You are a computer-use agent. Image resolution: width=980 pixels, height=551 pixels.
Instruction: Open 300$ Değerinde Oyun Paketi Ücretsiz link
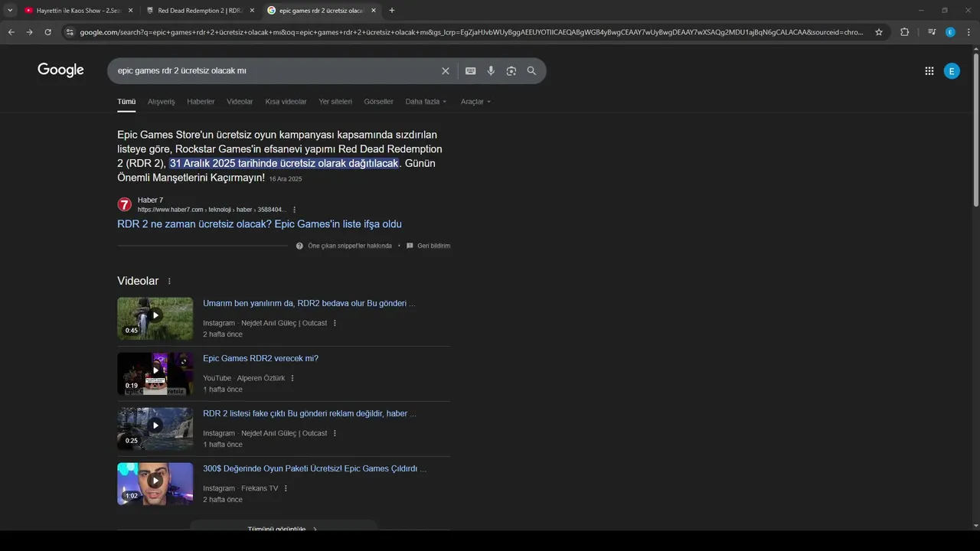tap(315, 469)
